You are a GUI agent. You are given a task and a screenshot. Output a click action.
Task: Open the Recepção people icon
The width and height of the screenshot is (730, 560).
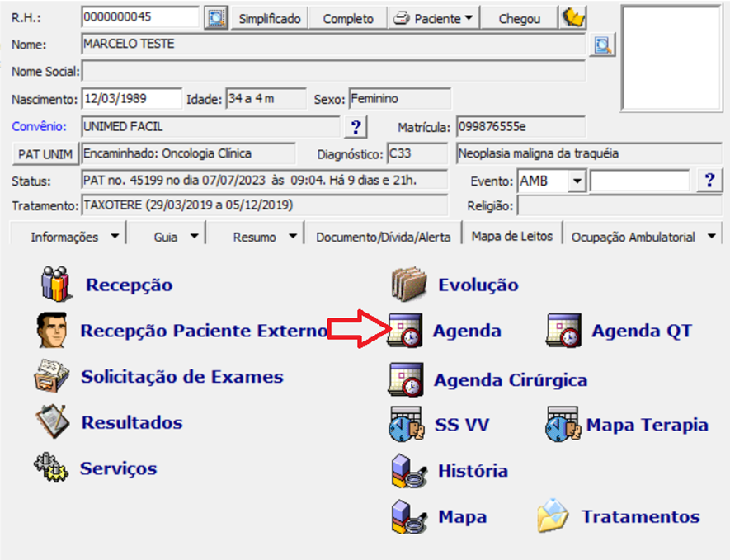(x=55, y=284)
